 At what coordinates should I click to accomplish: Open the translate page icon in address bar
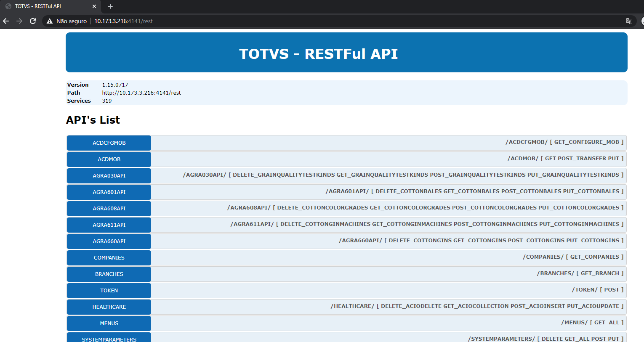coord(629,21)
